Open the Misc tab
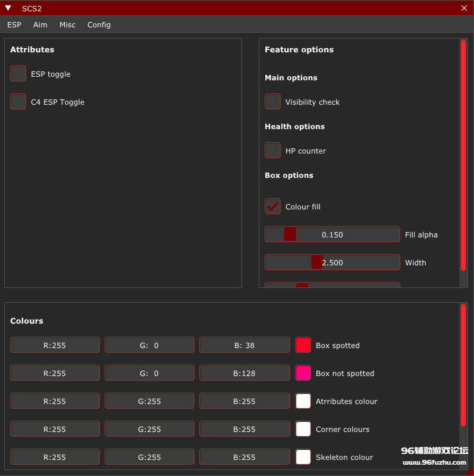 (67, 25)
